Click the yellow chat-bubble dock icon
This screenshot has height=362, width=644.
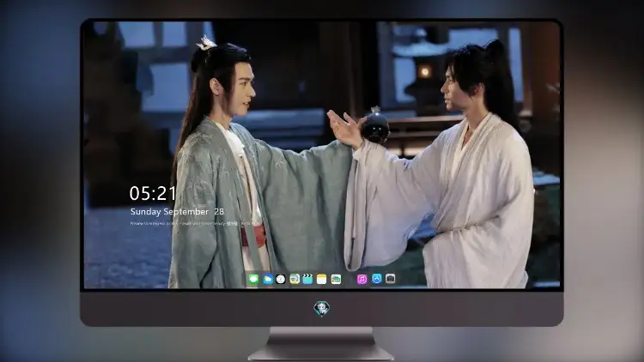point(295,279)
